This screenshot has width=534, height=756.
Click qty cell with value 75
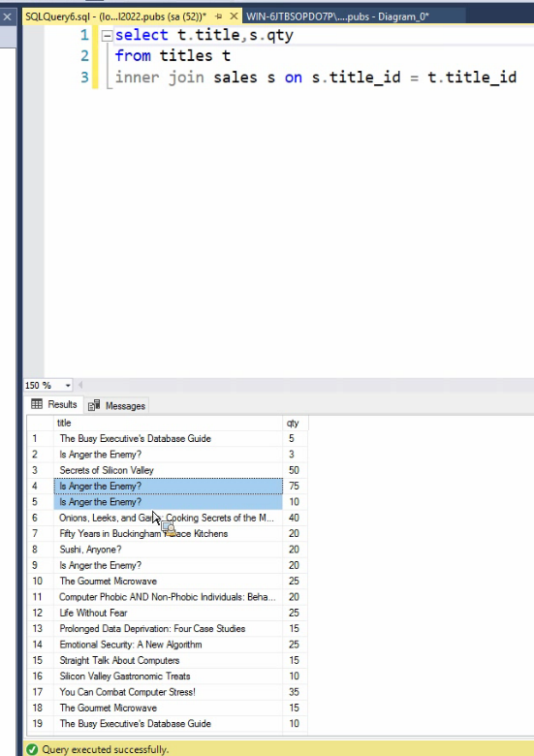pos(295,486)
